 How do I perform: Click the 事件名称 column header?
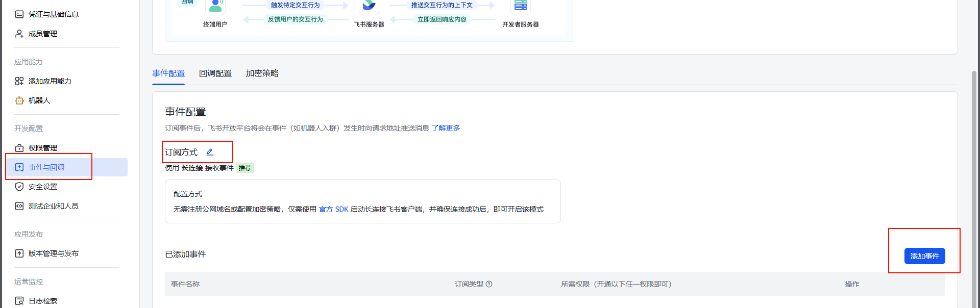(x=185, y=284)
